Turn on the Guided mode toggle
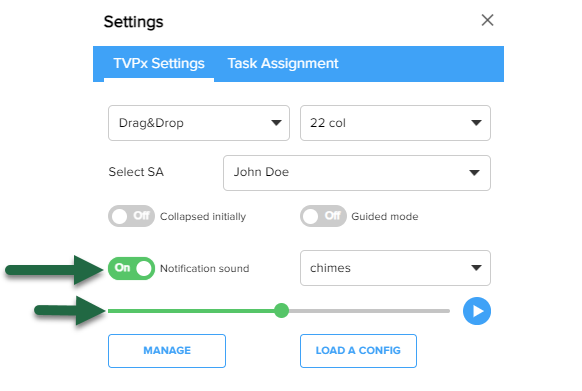This screenshot has height=391, width=582. click(323, 216)
